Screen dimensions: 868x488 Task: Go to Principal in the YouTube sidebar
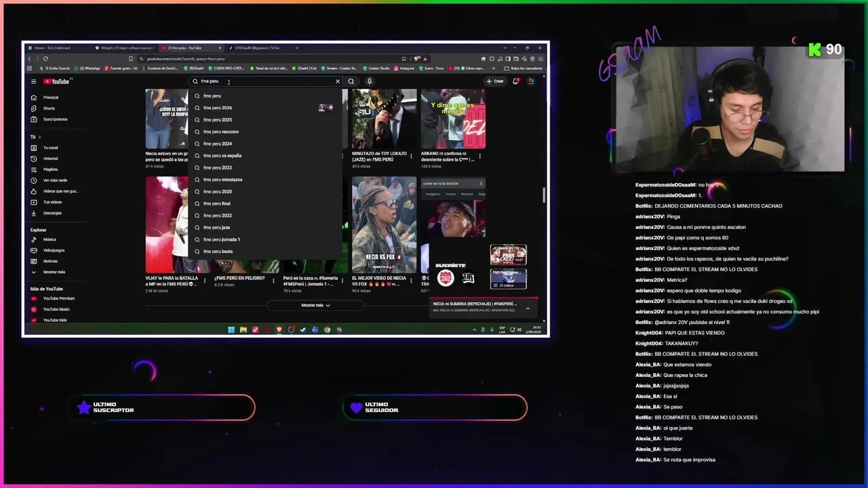pyautogui.click(x=51, y=98)
